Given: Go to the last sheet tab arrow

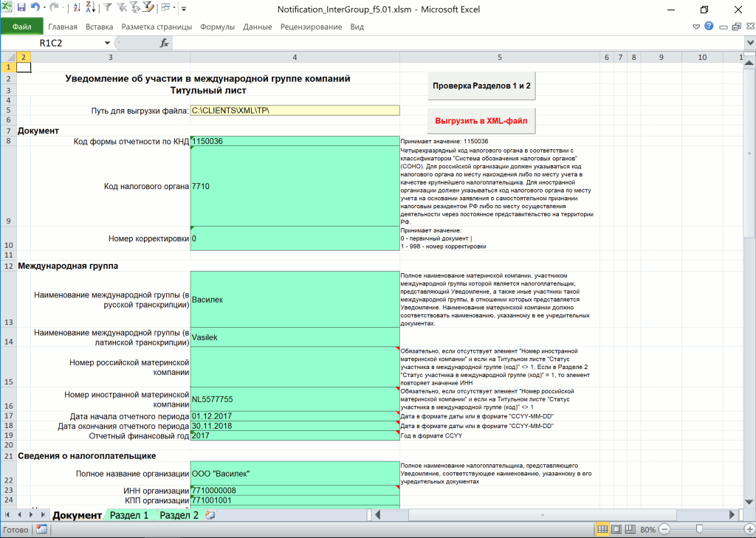Looking at the screenshot, I should 43,515.
